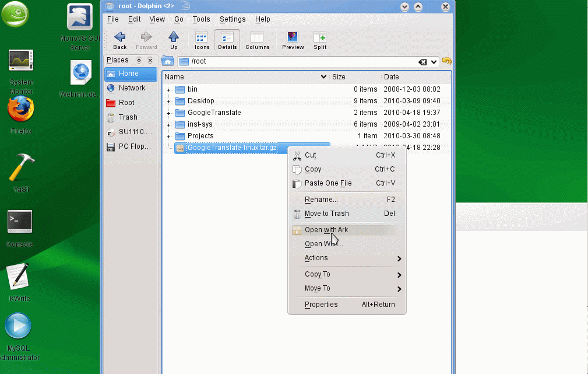588x374 pixels.
Task: Open Home in Places panel
Action: pos(131,74)
